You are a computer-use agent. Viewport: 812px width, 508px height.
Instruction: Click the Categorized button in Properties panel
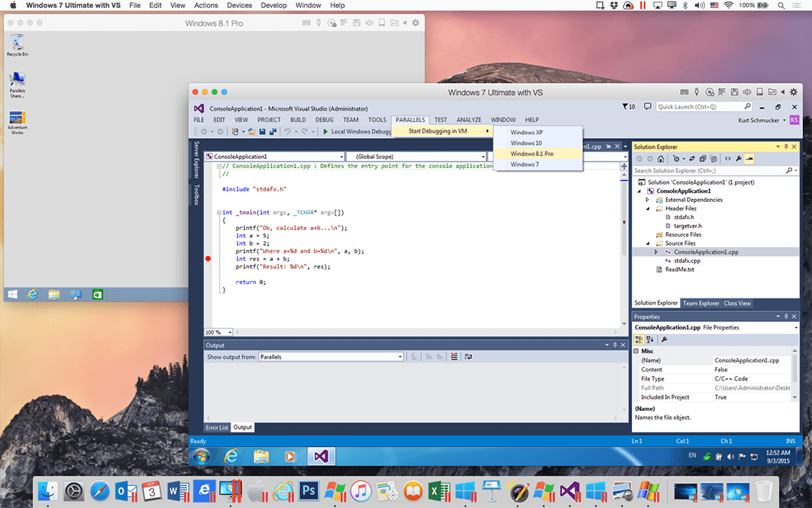point(639,339)
